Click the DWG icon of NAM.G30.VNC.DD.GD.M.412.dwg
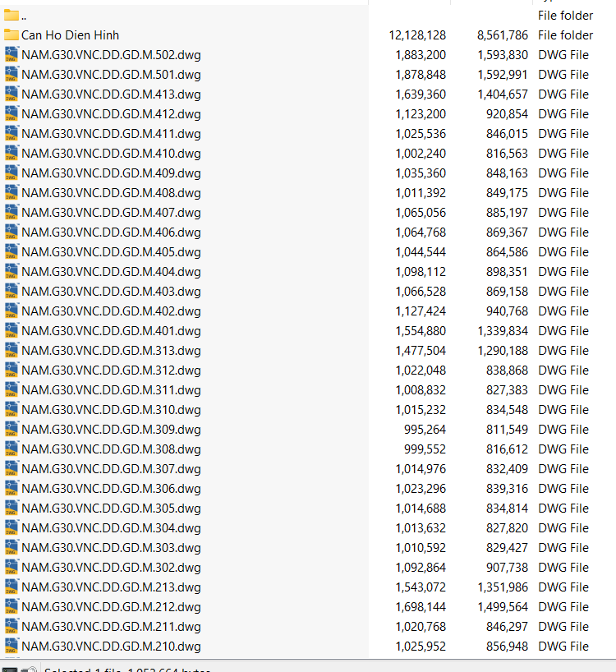 [x=11, y=114]
